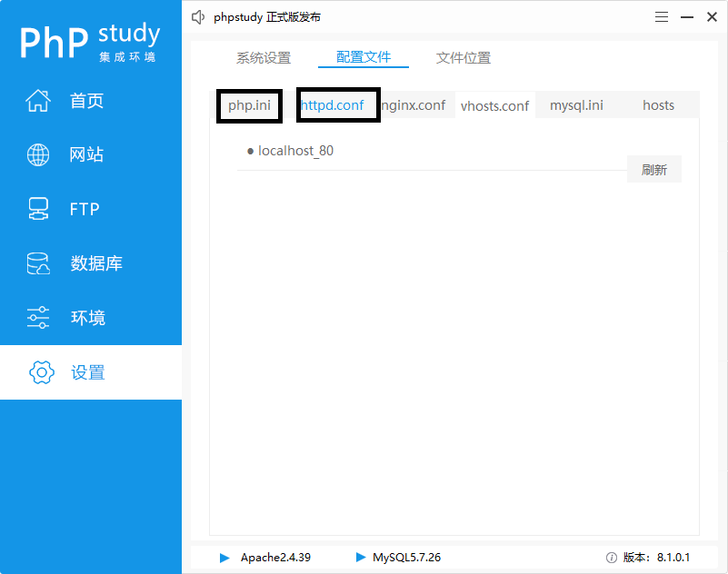The image size is (728, 574).
Task: Switch to the 文件位置 tab
Action: click(x=462, y=57)
